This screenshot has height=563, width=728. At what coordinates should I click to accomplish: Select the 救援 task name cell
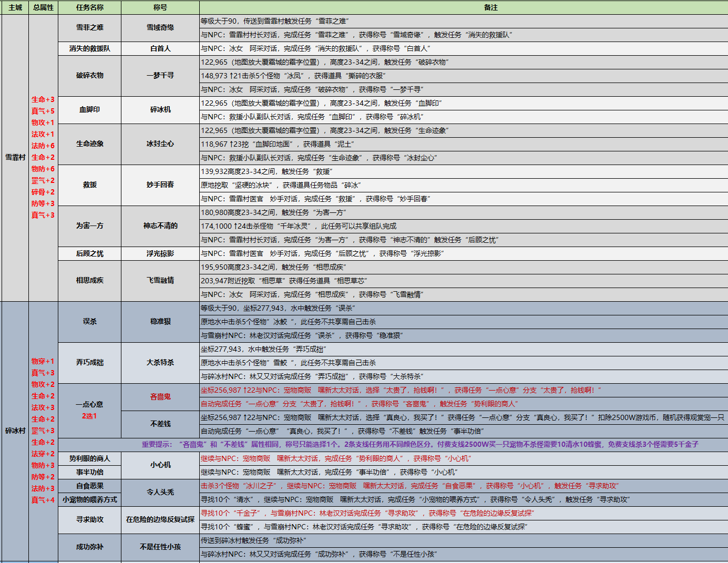pos(90,185)
